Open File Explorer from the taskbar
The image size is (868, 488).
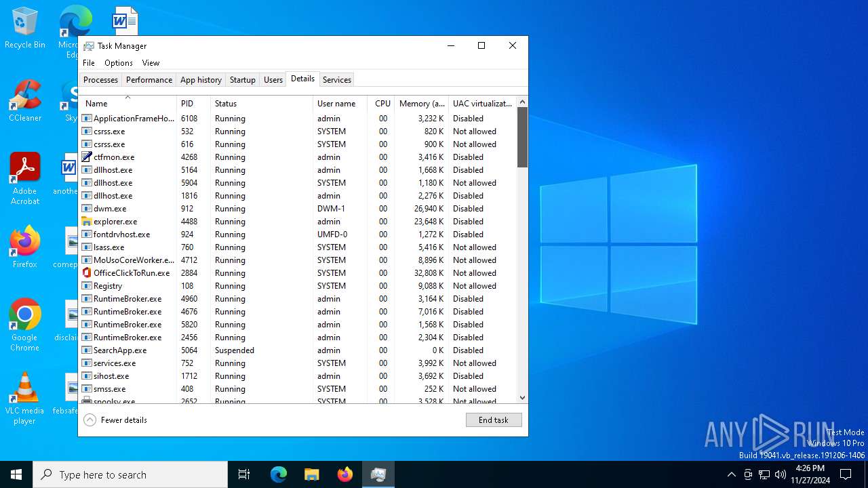(x=312, y=474)
